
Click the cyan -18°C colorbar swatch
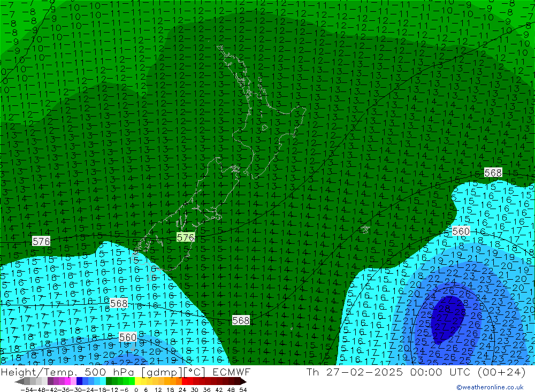[103, 381]
